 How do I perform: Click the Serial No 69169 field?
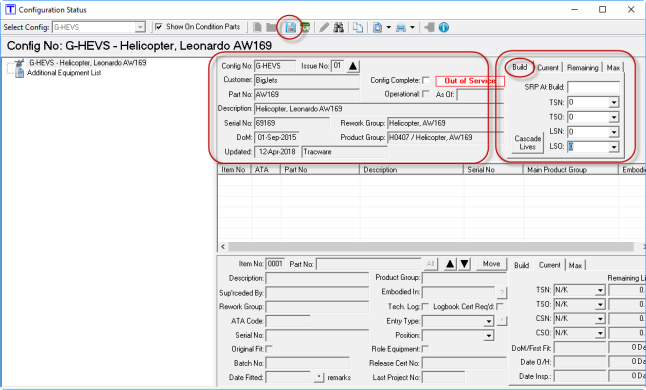(x=292, y=123)
